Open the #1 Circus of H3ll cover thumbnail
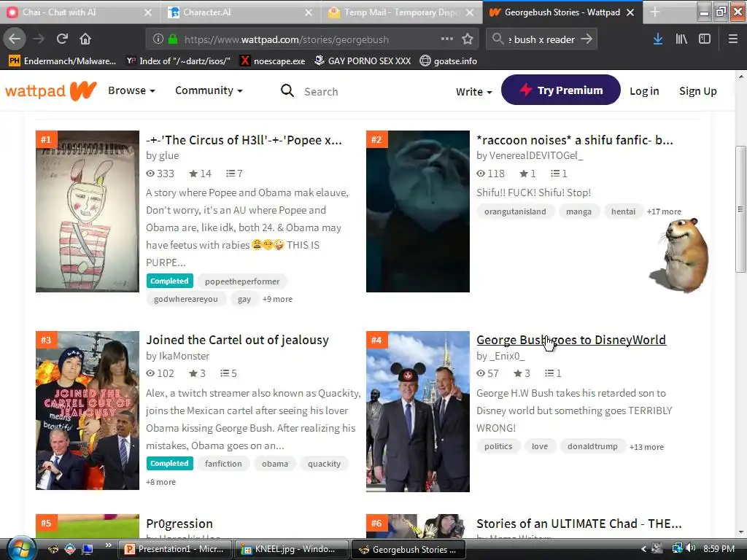Image resolution: width=747 pixels, height=560 pixels. click(x=88, y=211)
